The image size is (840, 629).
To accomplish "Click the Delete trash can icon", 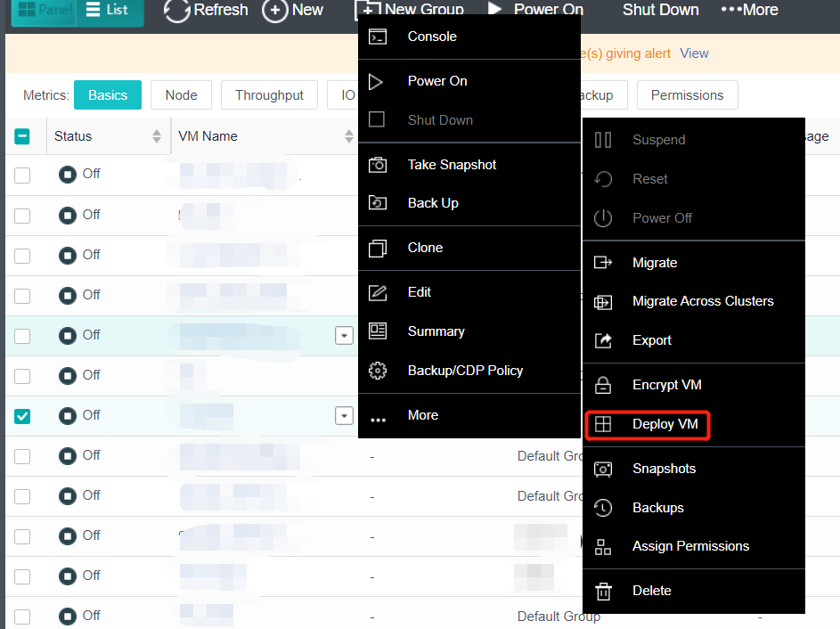I will click(603, 591).
